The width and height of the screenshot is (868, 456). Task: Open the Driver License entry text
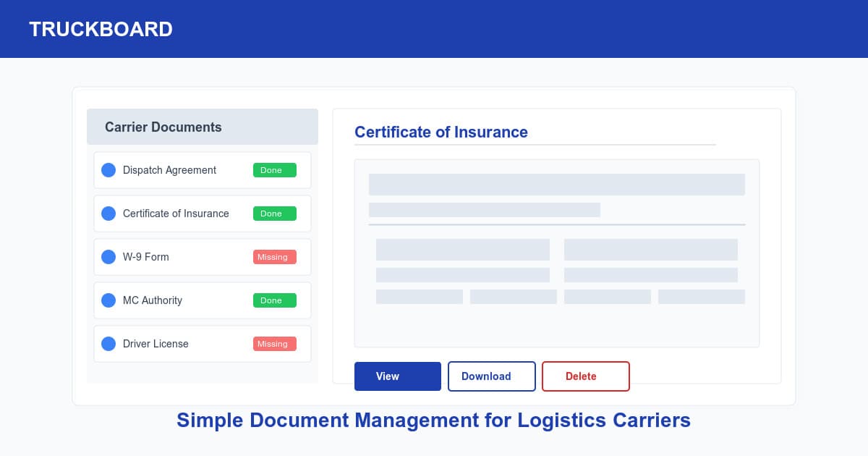coord(156,344)
